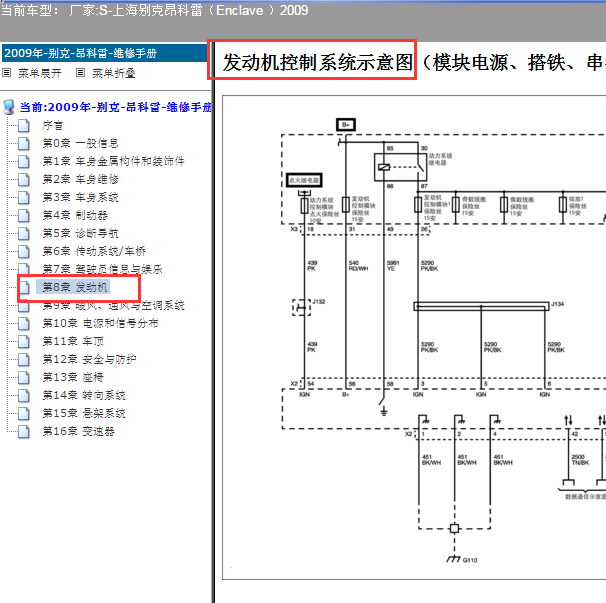
Task: Open chapter 第13章 座椅
Action: pyautogui.click(x=73, y=377)
